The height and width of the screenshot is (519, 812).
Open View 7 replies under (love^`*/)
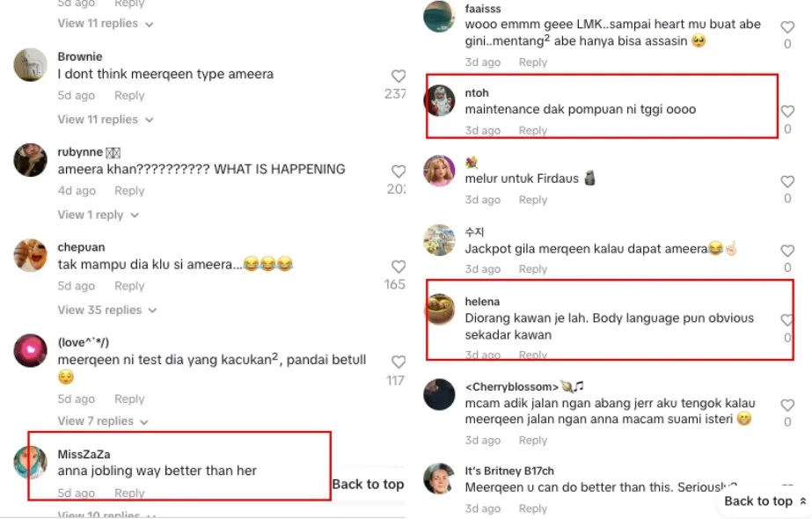103,421
